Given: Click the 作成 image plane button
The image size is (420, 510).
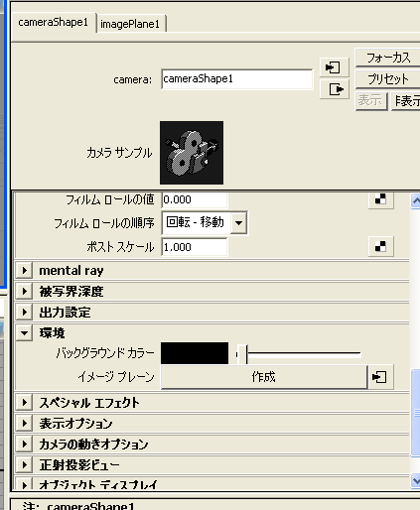Looking at the screenshot, I should click(264, 377).
